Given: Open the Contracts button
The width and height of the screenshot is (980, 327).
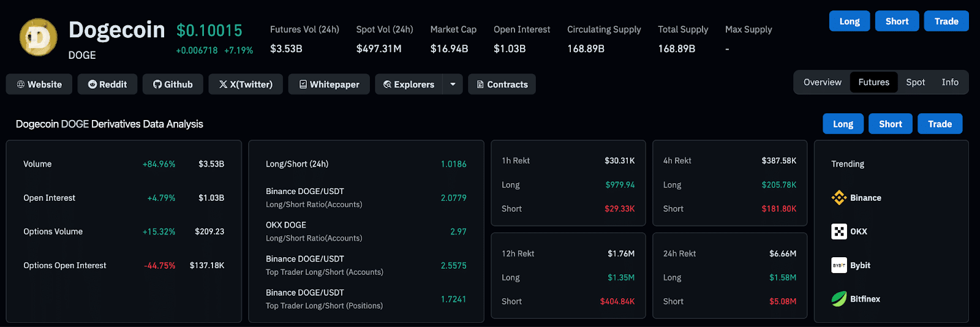Looking at the screenshot, I should [x=502, y=85].
